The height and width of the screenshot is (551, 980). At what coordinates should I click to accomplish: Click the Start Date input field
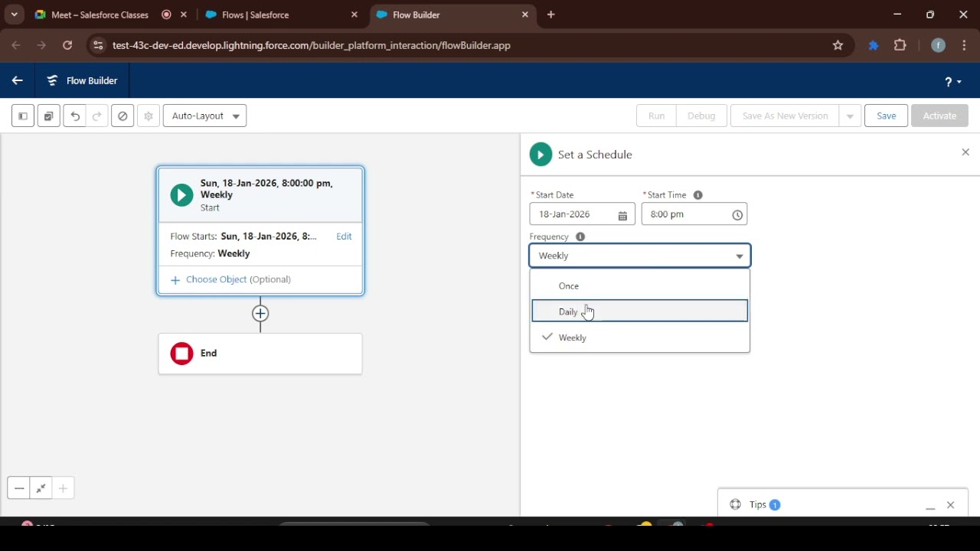[580, 214]
